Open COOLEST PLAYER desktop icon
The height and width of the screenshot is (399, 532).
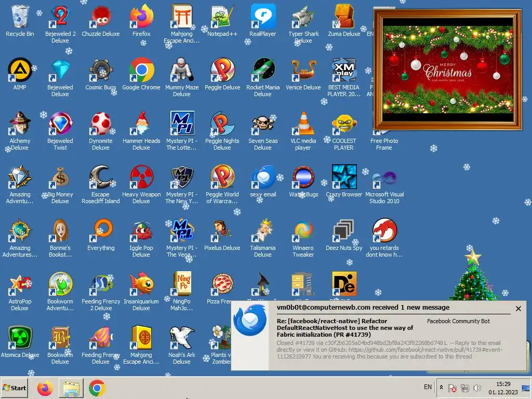click(344, 123)
